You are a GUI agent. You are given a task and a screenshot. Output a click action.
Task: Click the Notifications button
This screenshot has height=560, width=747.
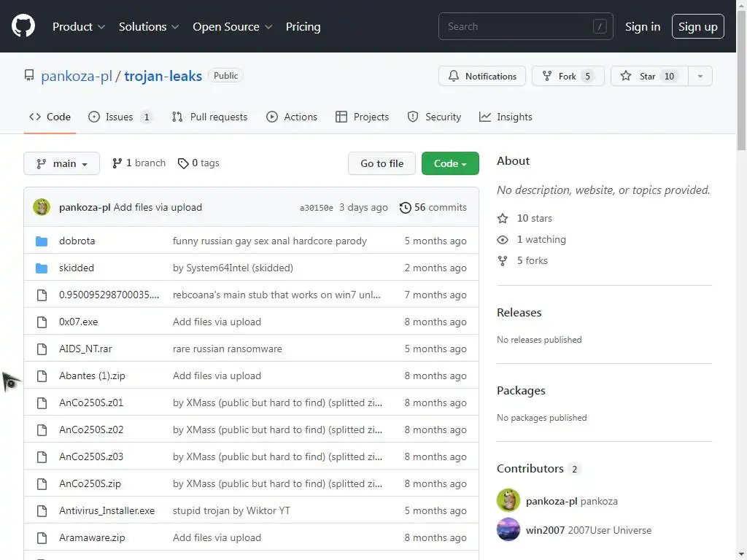482,76
